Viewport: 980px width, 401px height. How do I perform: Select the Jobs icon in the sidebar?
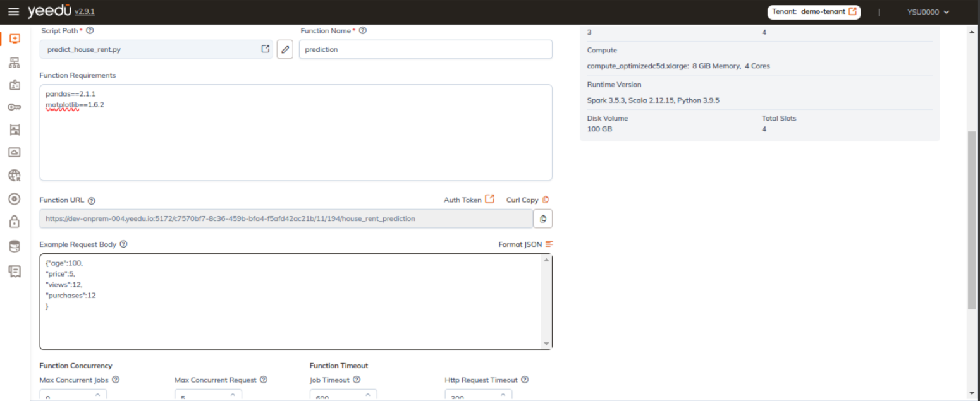click(15, 85)
